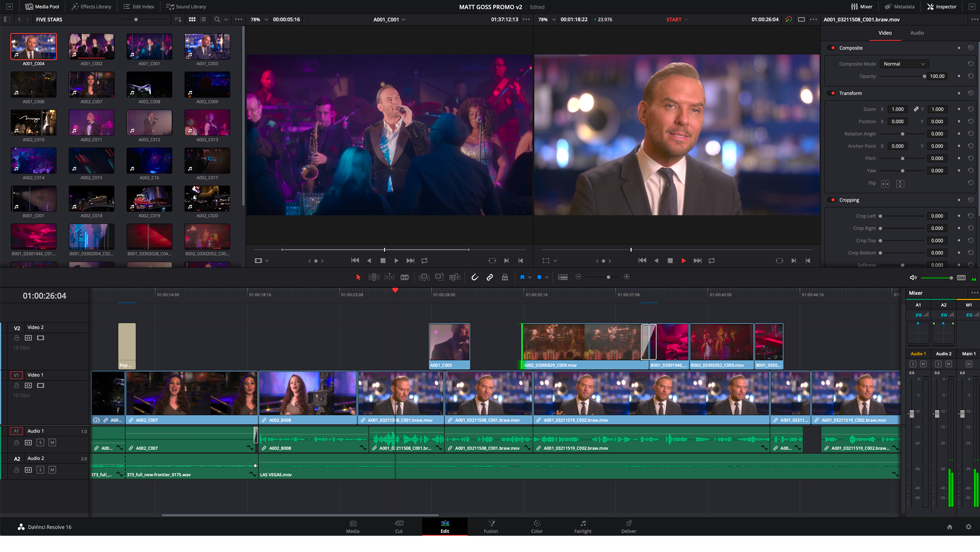Open project settings gear icon
The height and width of the screenshot is (552, 980).
coord(968,527)
